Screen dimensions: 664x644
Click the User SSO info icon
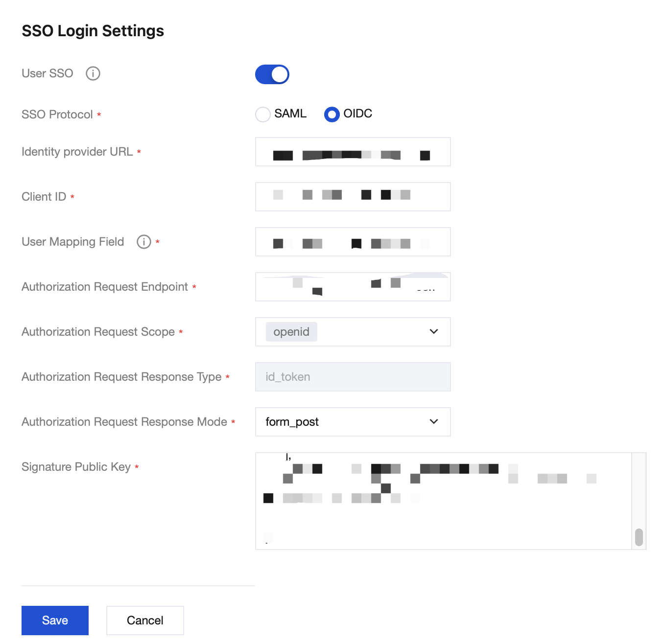click(93, 73)
